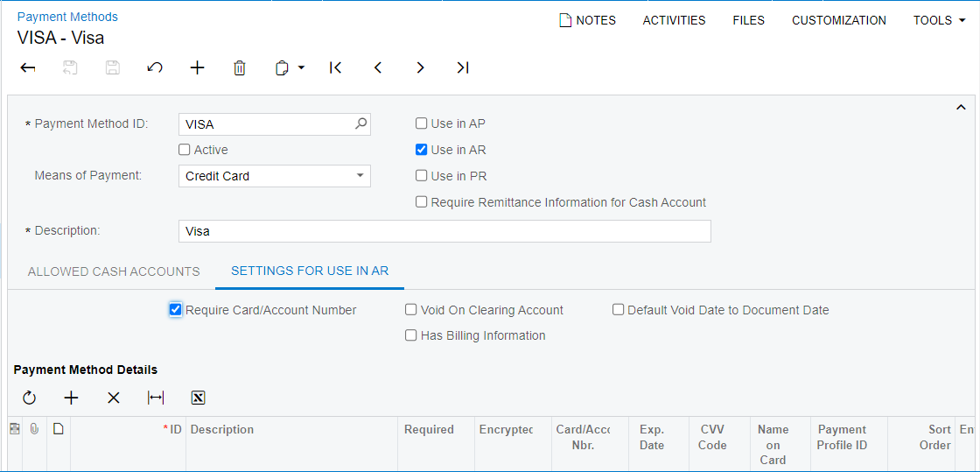The height and width of the screenshot is (472, 980).
Task: Refresh the Payment Method Details grid
Action: point(30,398)
